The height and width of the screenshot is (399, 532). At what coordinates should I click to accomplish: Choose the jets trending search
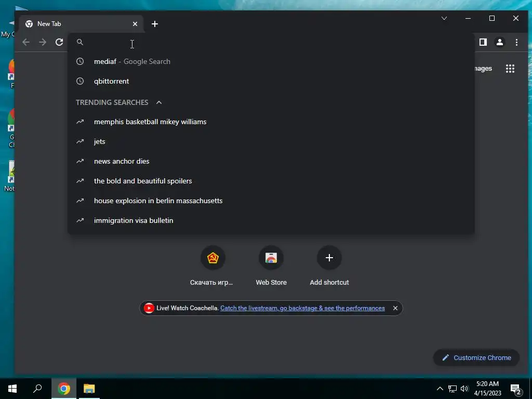[x=271, y=141]
